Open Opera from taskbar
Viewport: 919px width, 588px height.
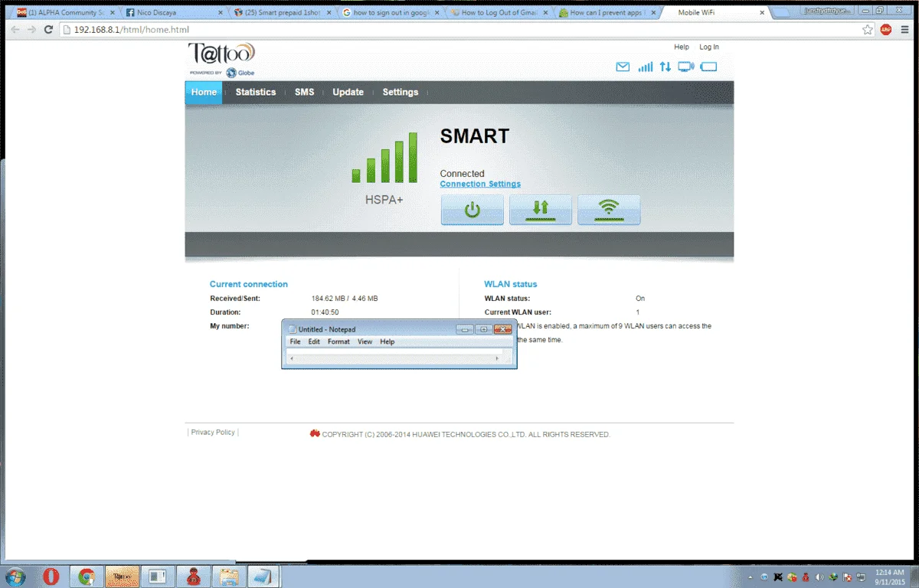(x=51, y=577)
